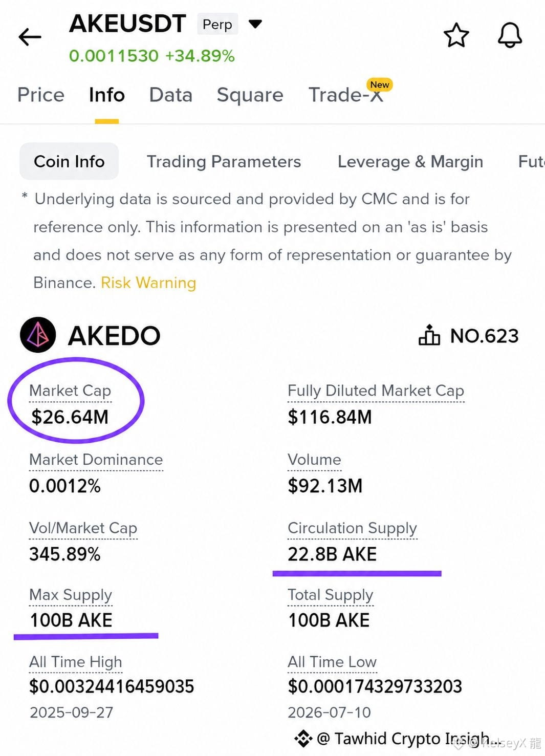
Task: Switch to the Price tab
Action: 41,95
